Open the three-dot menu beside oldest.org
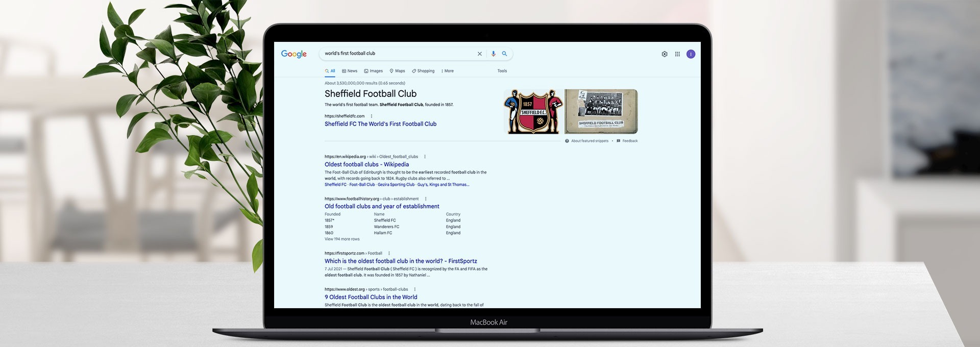The image size is (980, 347). 415,289
